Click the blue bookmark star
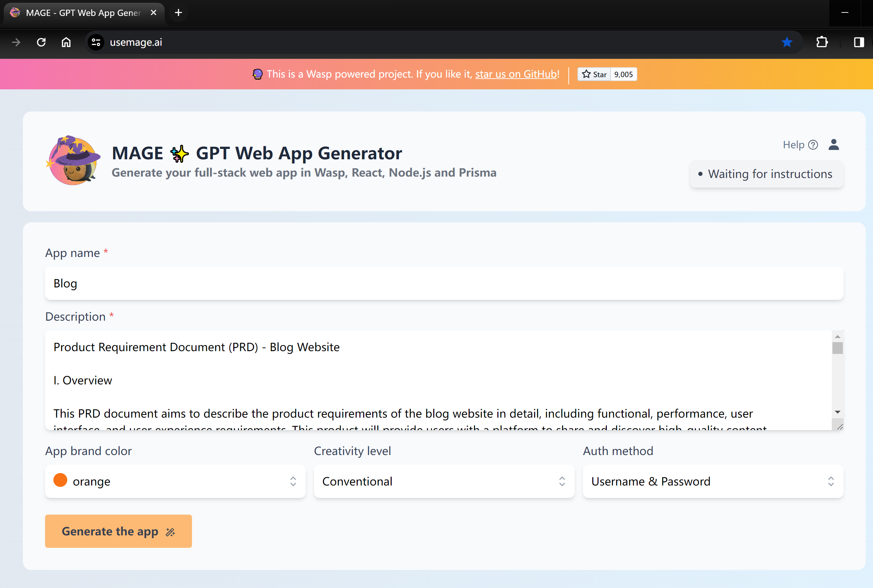The width and height of the screenshot is (873, 588). (787, 42)
